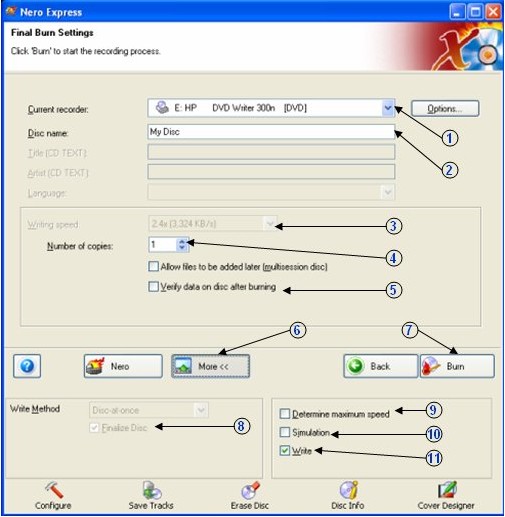Image resolution: width=505 pixels, height=517 pixels.
Task: Click the Save Tracks icon
Action: [152, 491]
